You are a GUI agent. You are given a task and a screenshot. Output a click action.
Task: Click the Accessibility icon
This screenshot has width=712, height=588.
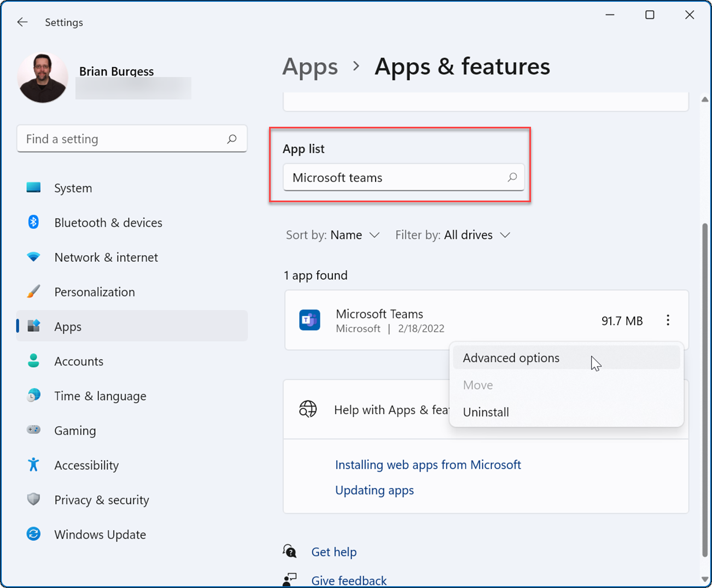[33, 465]
